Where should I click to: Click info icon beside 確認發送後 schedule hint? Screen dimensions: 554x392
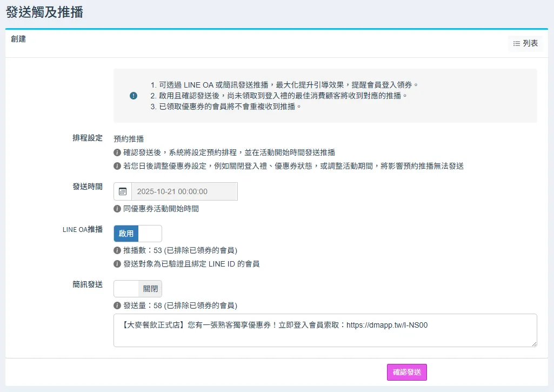point(117,153)
